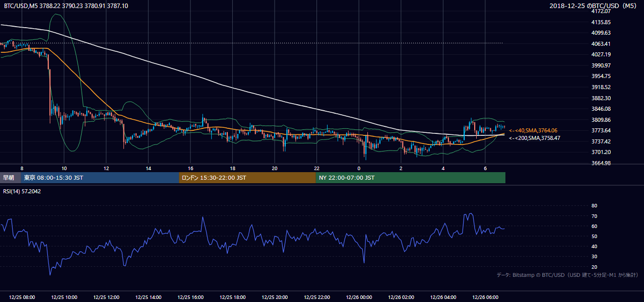
Task: Click the 12/26 04:00 date label
Action: 443,297
